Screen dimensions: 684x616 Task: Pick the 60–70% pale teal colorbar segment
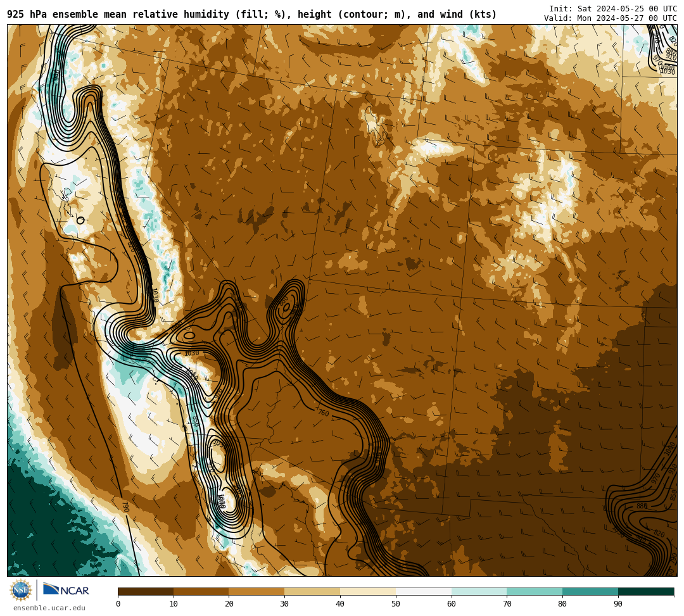click(x=479, y=591)
